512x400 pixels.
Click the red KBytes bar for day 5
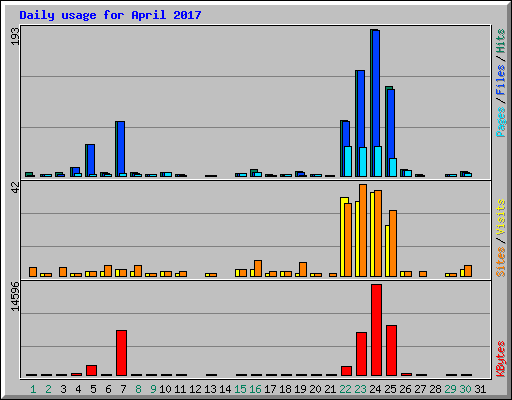click(x=91, y=370)
